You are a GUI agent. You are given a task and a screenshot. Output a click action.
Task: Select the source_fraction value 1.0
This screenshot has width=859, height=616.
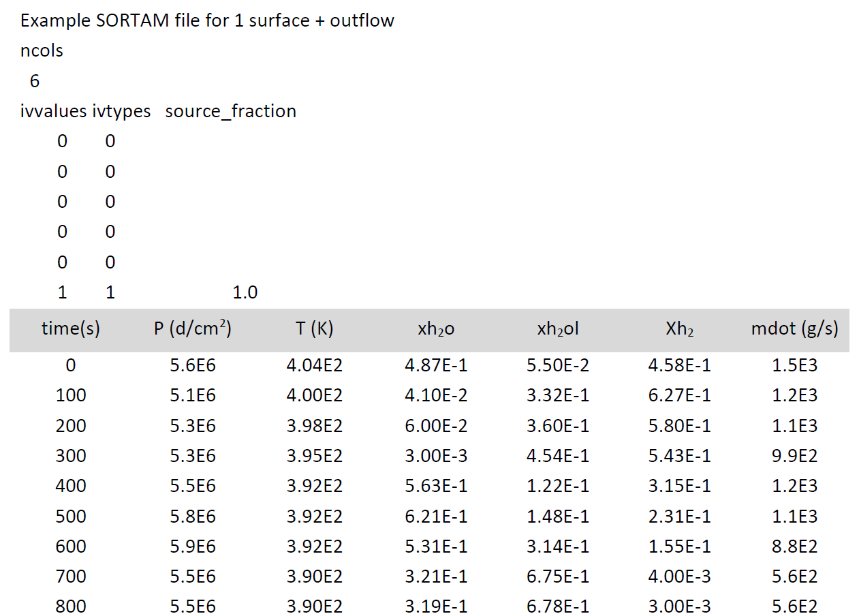pyautogui.click(x=245, y=293)
